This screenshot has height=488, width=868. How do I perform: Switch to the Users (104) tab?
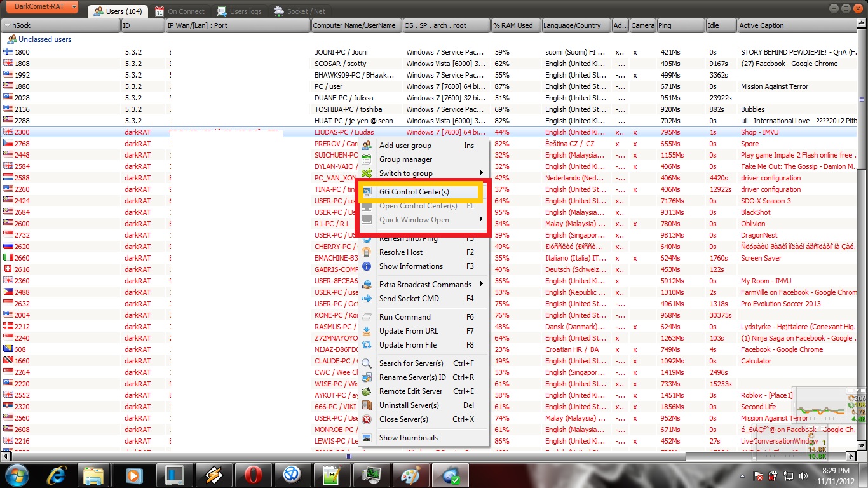tap(118, 11)
